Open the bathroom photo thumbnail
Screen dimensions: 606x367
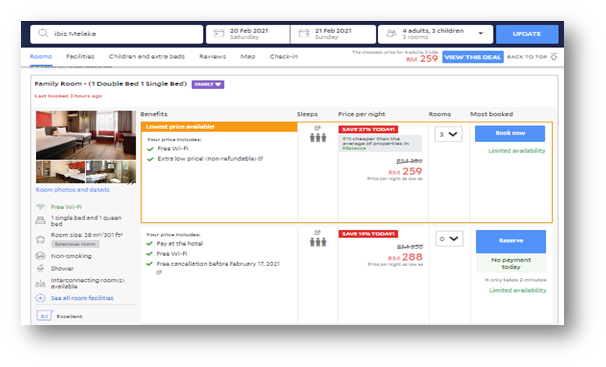[x=111, y=172]
